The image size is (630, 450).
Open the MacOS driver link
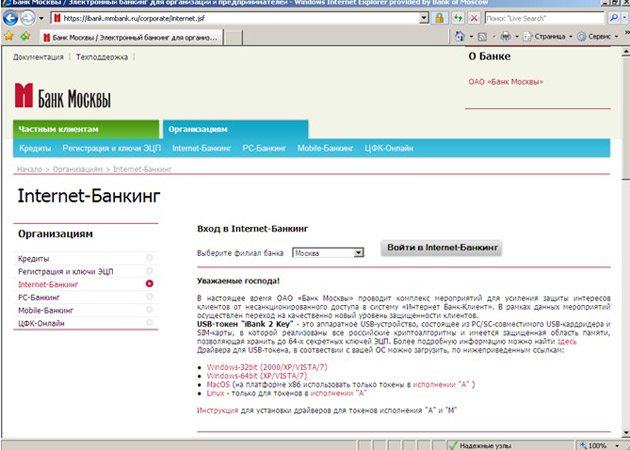pos(218,385)
